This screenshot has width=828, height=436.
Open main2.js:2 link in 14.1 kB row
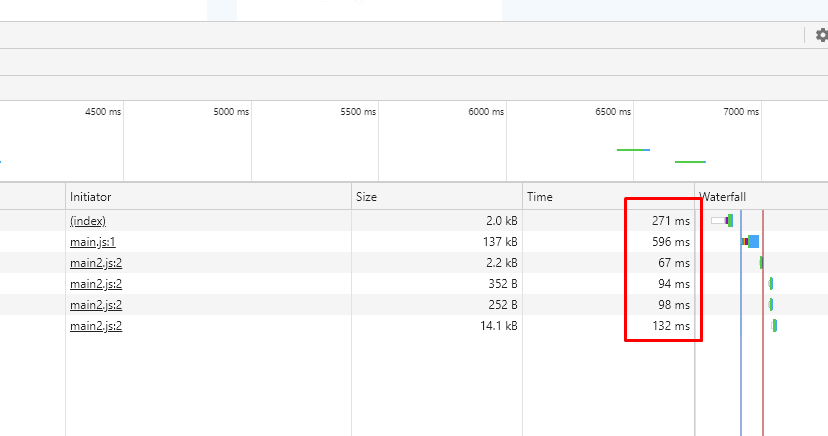(x=96, y=326)
